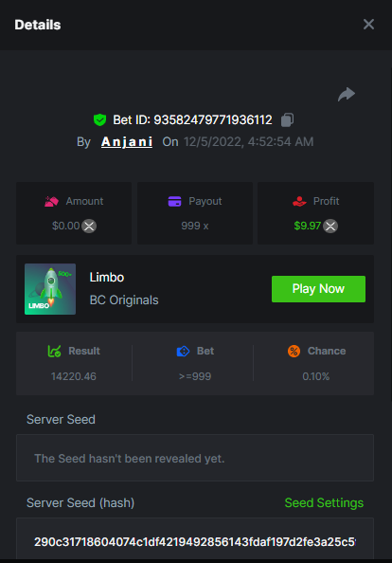
Task: Click the green Result chart icon
Action: [x=54, y=351]
